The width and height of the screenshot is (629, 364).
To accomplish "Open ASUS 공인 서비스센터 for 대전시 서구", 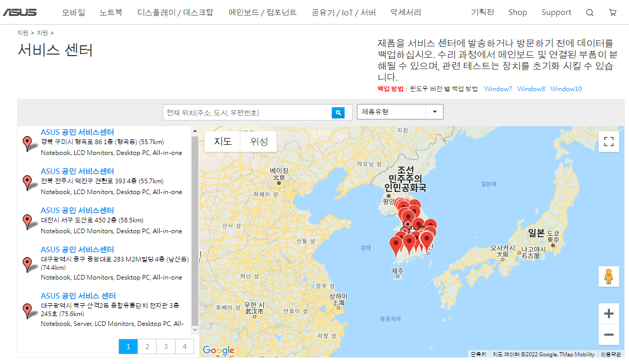I will click(x=77, y=211).
